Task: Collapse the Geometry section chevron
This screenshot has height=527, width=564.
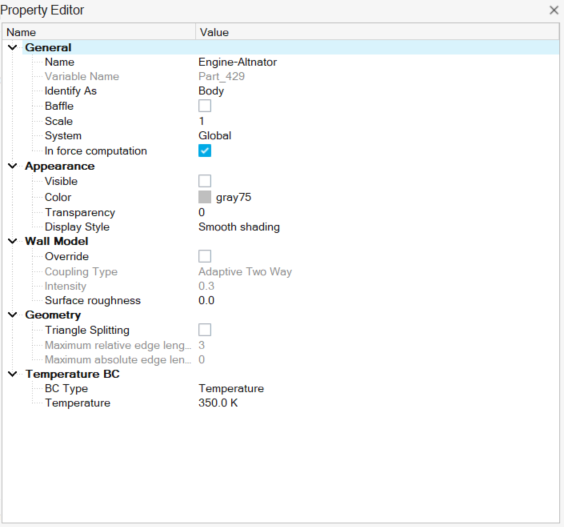Action: pyautogui.click(x=13, y=315)
